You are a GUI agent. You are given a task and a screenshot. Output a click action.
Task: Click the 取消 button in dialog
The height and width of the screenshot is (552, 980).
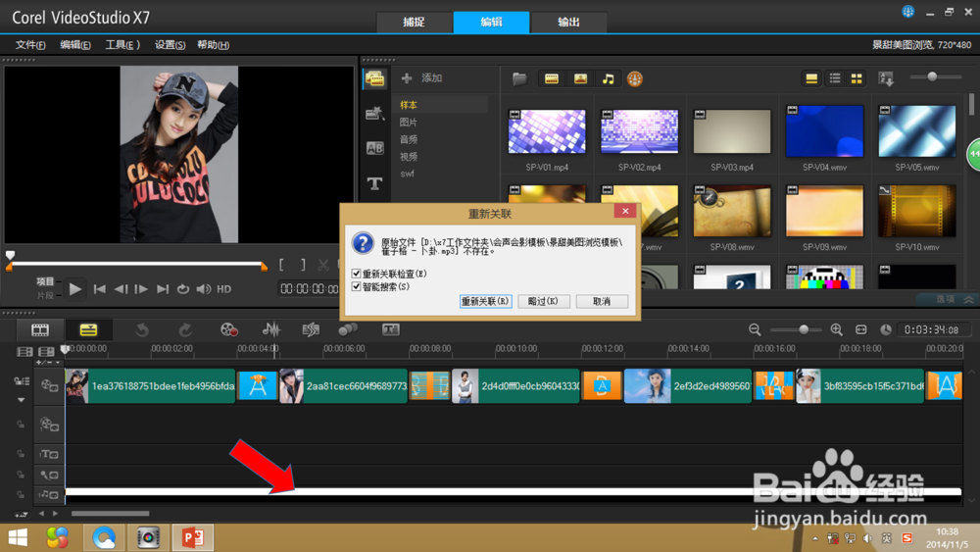pyautogui.click(x=602, y=301)
